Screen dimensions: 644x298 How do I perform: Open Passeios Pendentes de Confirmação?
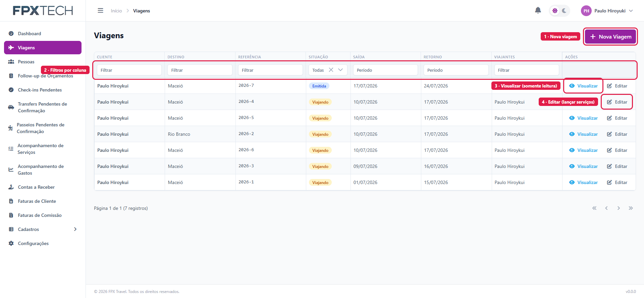(43, 128)
